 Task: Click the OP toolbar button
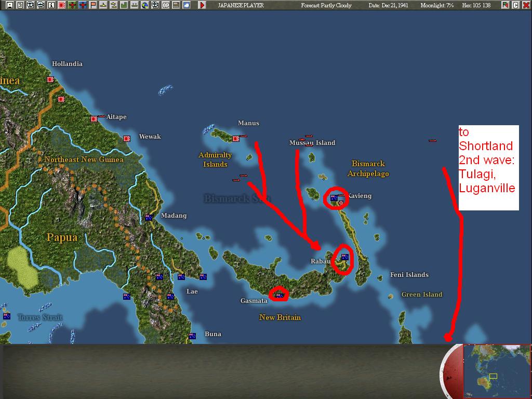click(166, 5)
